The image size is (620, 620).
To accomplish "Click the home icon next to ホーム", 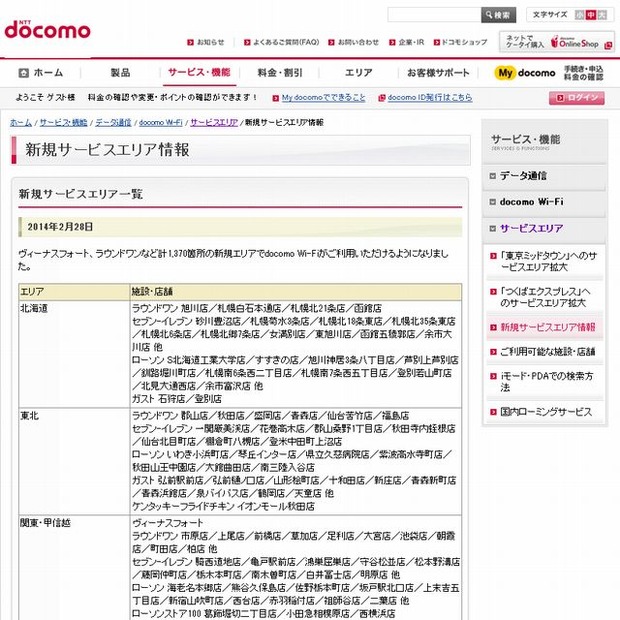I will click(24, 73).
